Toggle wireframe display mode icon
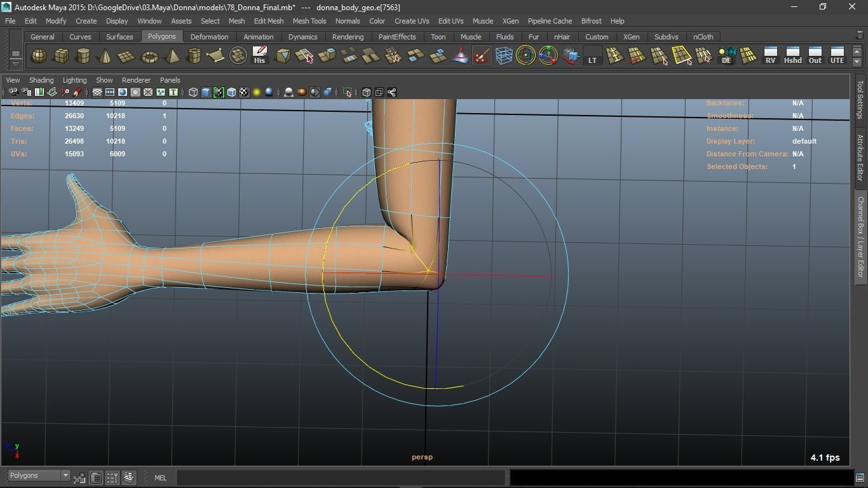 tap(193, 92)
